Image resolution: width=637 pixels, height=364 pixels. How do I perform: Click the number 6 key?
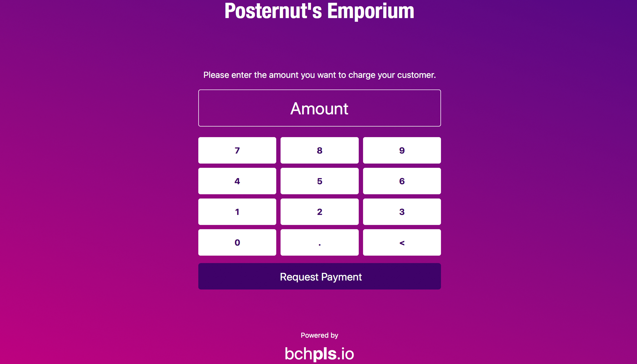(401, 181)
